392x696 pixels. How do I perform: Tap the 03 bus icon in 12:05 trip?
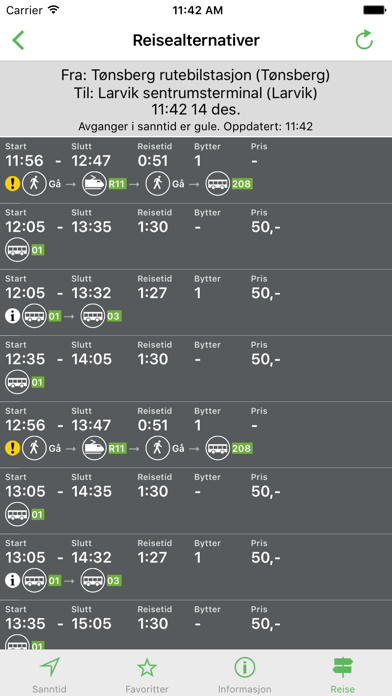point(93,316)
